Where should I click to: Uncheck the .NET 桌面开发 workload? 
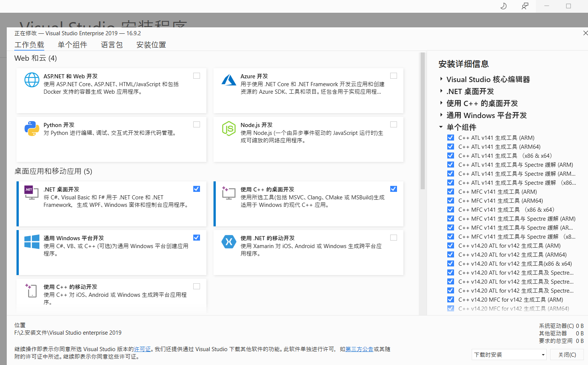click(x=197, y=189)
